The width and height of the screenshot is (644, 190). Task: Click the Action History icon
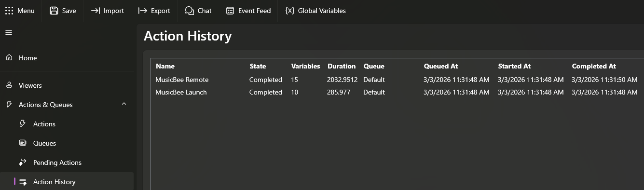click(23, 182)
